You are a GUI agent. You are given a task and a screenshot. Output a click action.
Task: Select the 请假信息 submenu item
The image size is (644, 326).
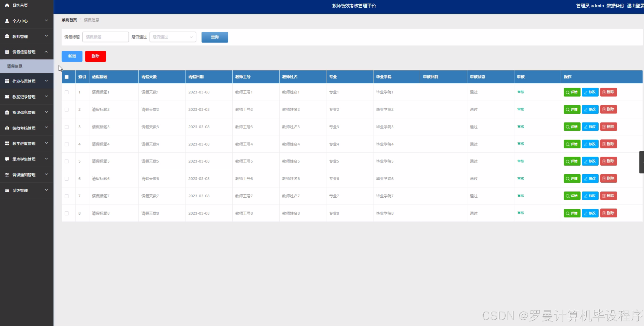tap(15, 66)
